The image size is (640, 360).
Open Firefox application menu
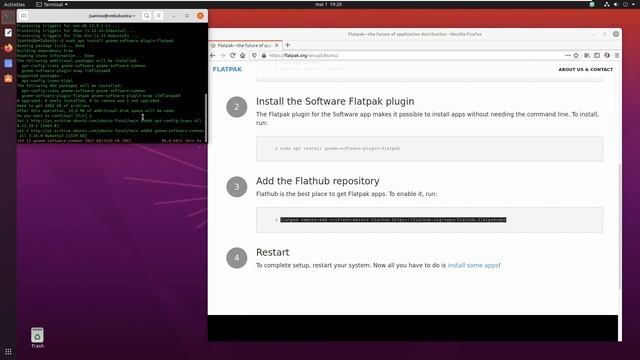(617, 56)
